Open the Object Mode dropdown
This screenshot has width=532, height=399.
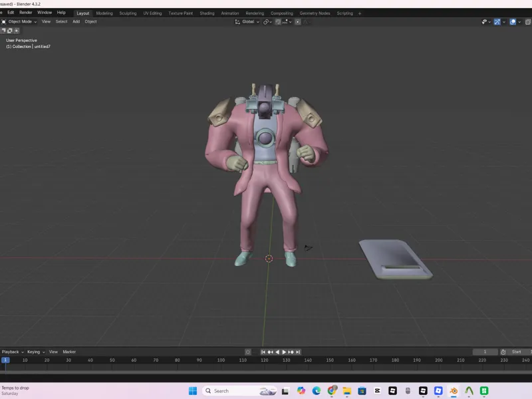(19, 22)
